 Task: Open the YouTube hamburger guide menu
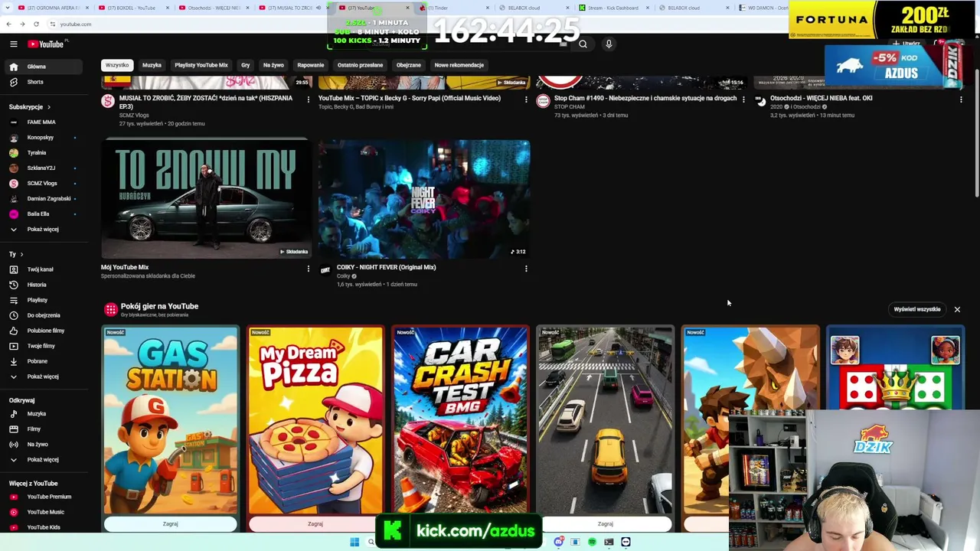pos(14,44)
